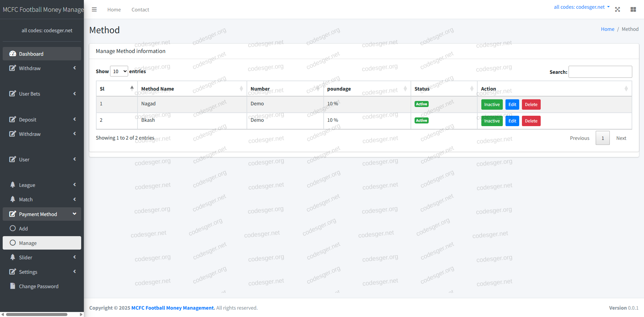Set Nagad method to Inactive
The width and height of the screenshot is (644, 317).
point(492,104)
